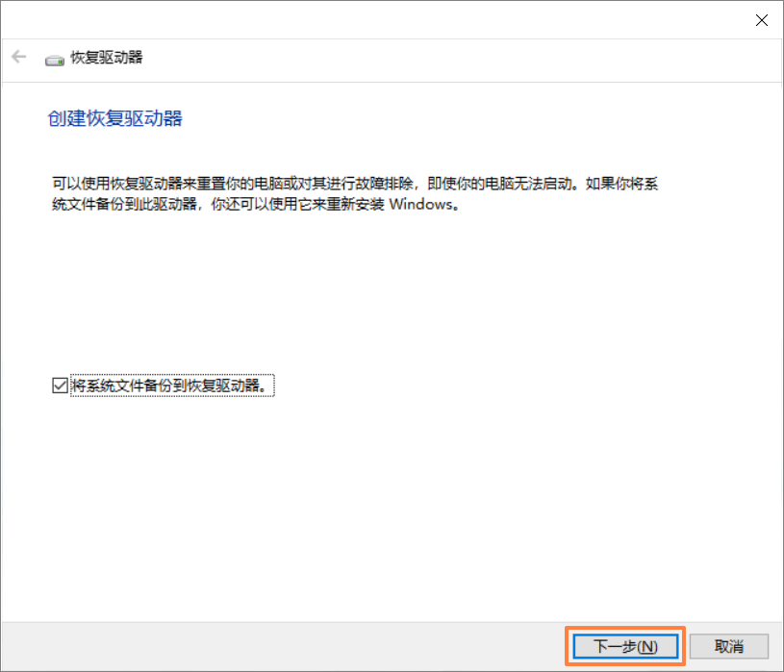Click the 恢复驱动器 window title text
Viewport: 784px width, 672px height.
click(x=107, y=58)
